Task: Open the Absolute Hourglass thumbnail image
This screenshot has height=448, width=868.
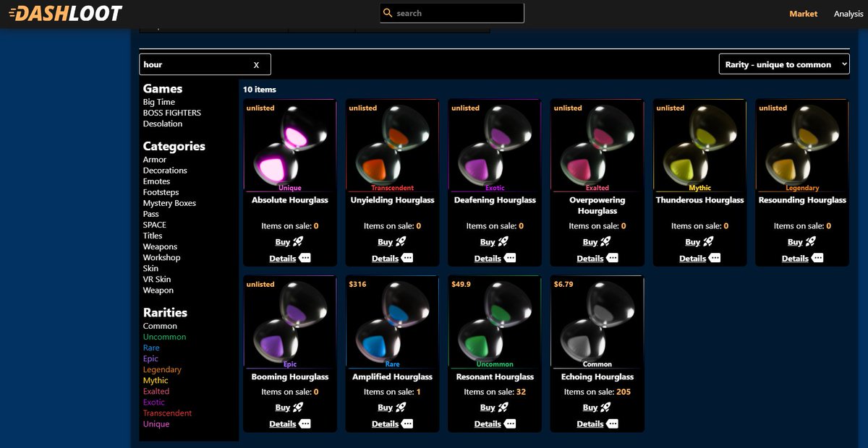Action: [x=289, y=145]
